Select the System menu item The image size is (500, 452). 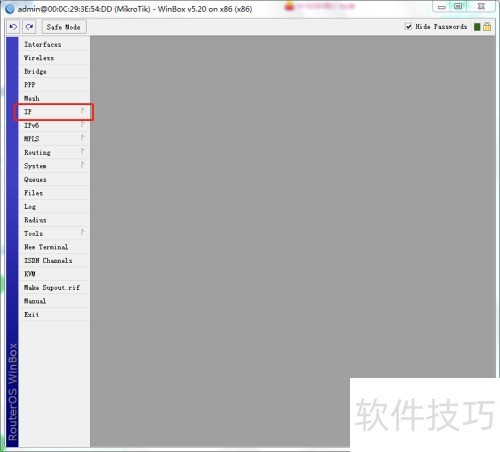(x=54, y=166)
